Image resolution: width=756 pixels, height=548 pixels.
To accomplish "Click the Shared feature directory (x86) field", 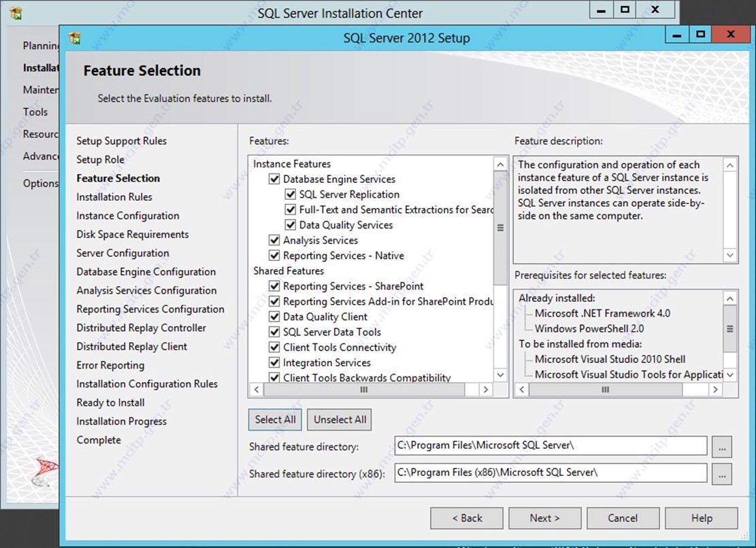I will (550, 473).
